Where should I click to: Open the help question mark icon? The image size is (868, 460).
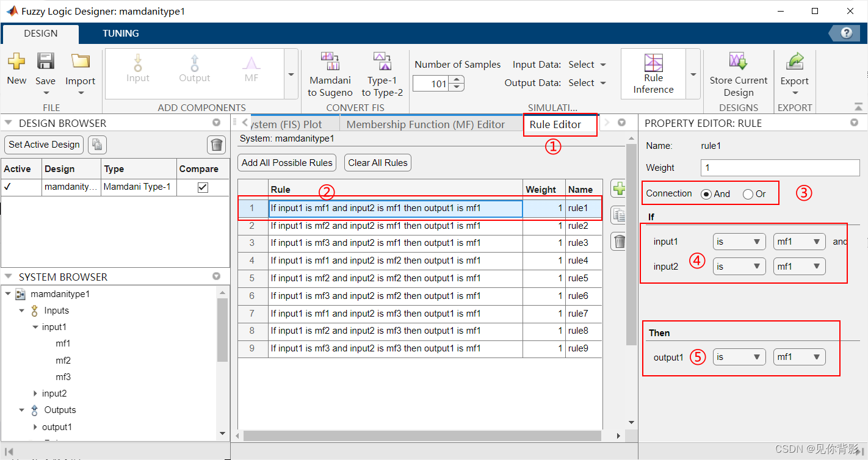pyautogui.click(x=847, y=33)
